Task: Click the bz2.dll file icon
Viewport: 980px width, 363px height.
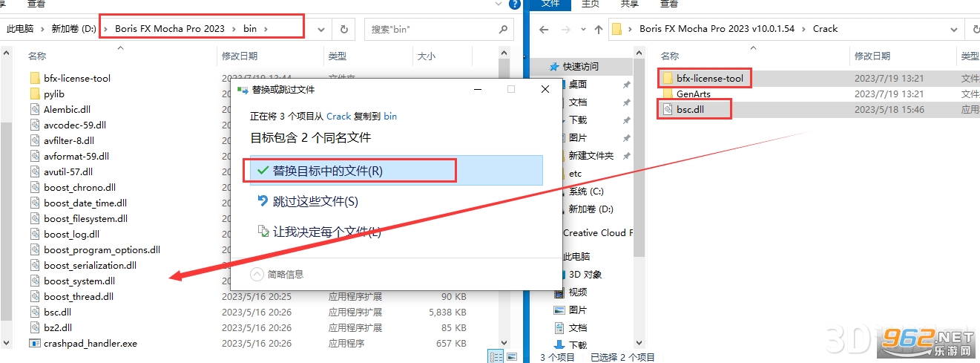Action: point(35,327)
